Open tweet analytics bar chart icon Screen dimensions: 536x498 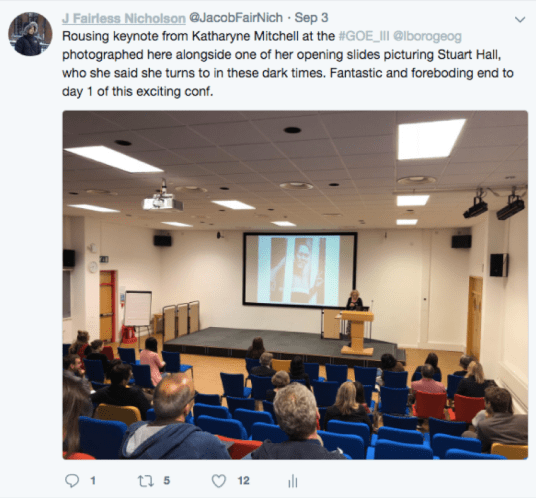[x=293, y=481]
